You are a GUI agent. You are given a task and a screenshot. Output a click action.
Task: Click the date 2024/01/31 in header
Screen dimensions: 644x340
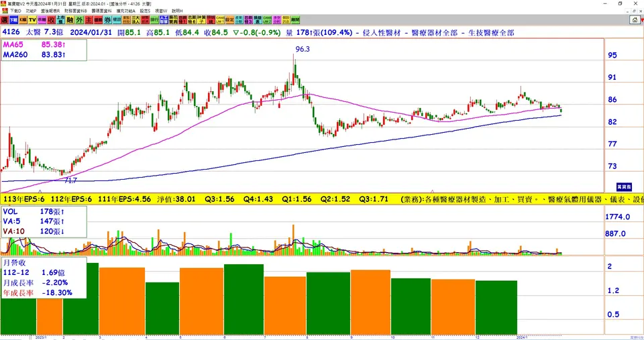point(91,32)
